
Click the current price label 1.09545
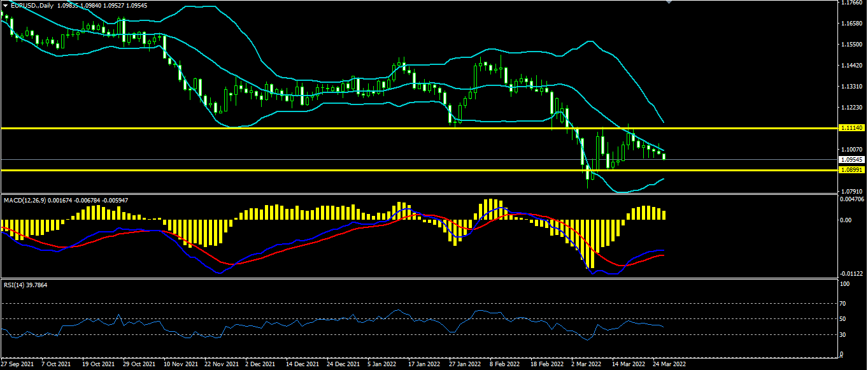851,159
